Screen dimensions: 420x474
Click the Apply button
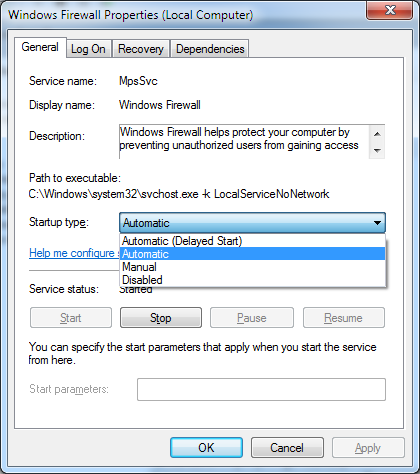pos(368,448)
